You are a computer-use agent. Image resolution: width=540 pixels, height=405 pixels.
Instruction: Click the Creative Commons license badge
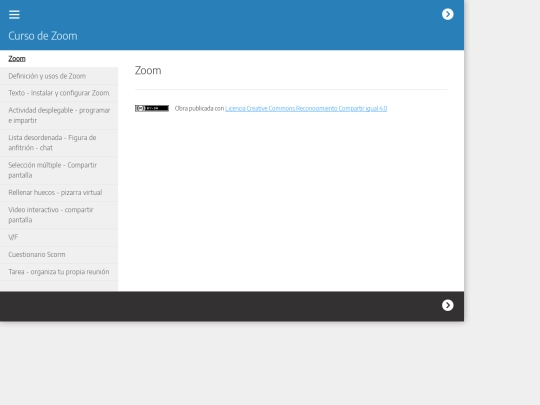click(152, 108)
